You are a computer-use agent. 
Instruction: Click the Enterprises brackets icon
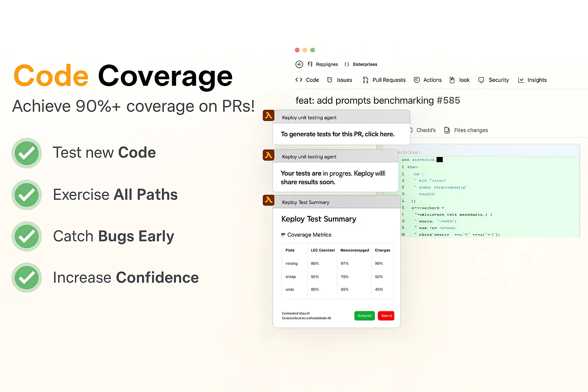[347, 64]
